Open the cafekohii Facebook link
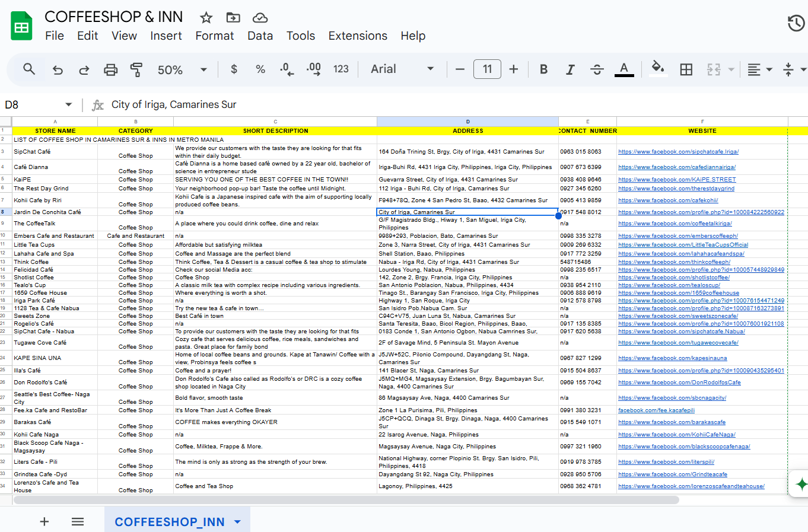Screen dimensions: 808x532 click(668, 200)
